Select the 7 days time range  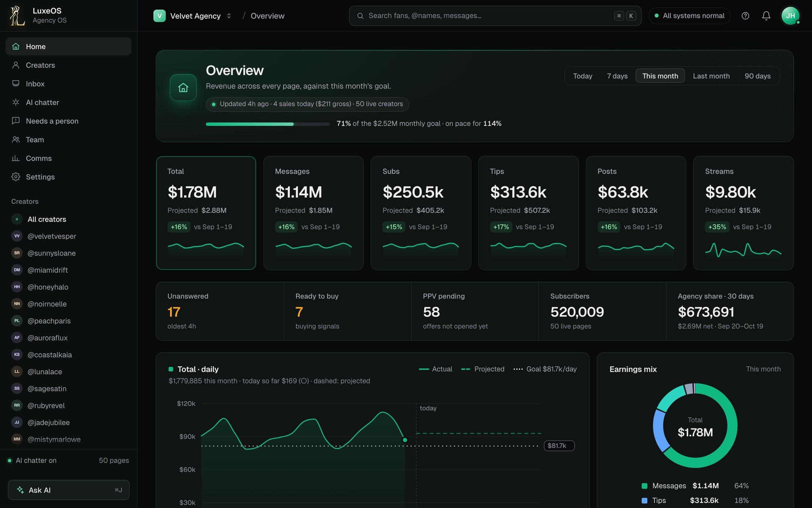point(617,76)
